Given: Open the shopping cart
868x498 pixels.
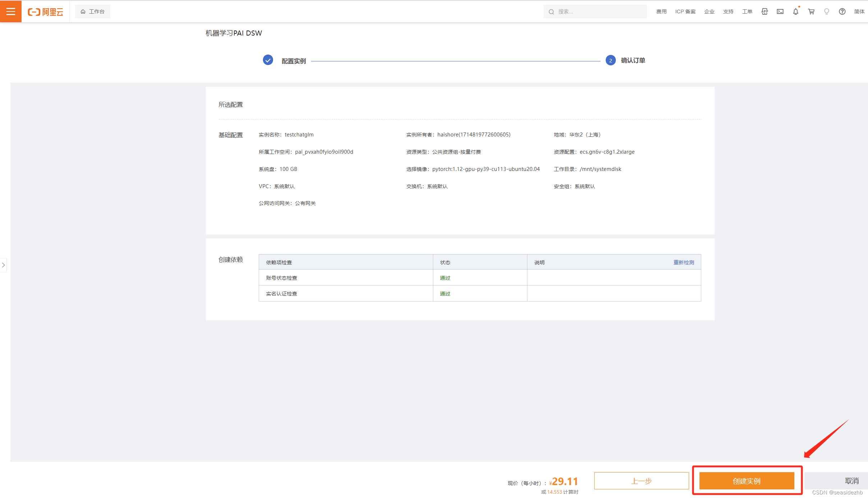Looking at the screenshot, I should click(811, 11).
